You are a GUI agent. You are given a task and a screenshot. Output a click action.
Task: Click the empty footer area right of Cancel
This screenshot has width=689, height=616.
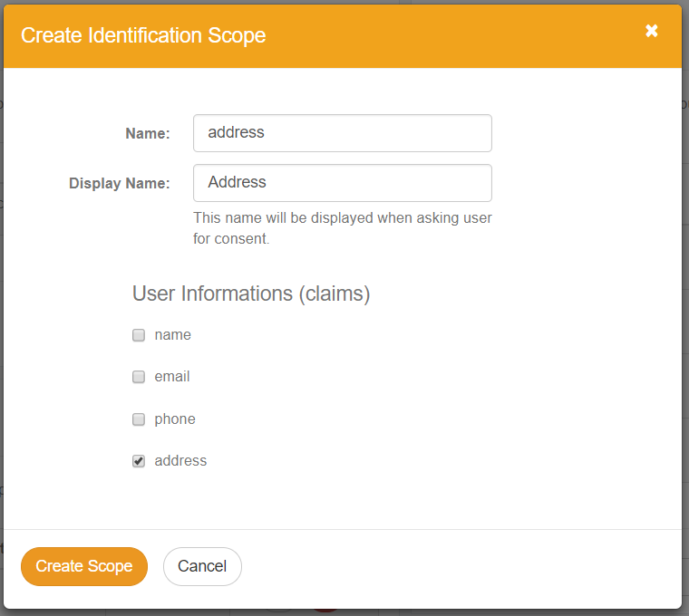point(453,566)
